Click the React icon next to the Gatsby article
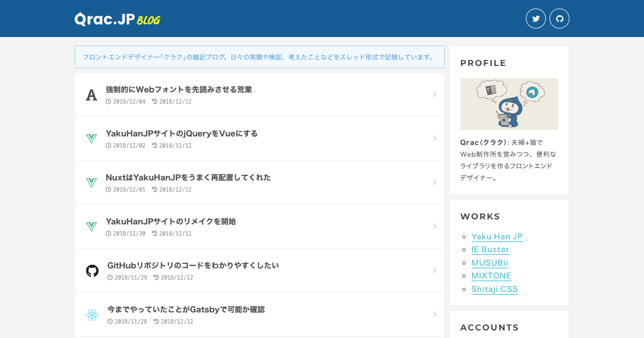Screen dimensions: 644x338 pos(92,315)
